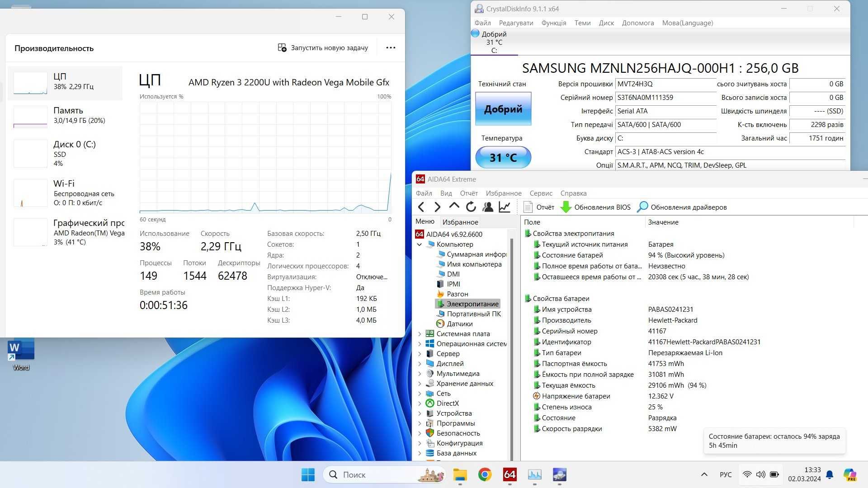The image size is (868, 488).
Task: Select AIDA64 v6.92.6600 root tree item
Action: 449,234
